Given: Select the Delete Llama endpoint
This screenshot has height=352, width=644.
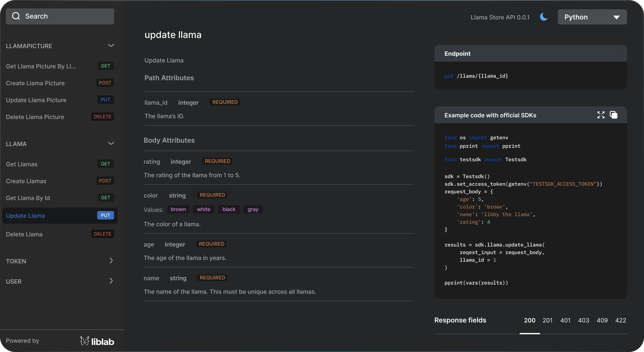Looking at the screenshot, I should tap(24, 234).
